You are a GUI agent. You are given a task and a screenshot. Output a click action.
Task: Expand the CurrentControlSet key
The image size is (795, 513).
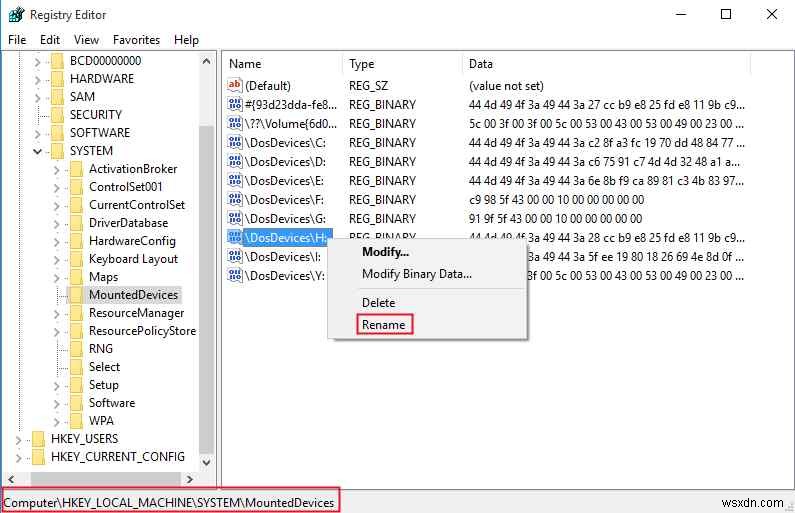(x=56, y=206)
